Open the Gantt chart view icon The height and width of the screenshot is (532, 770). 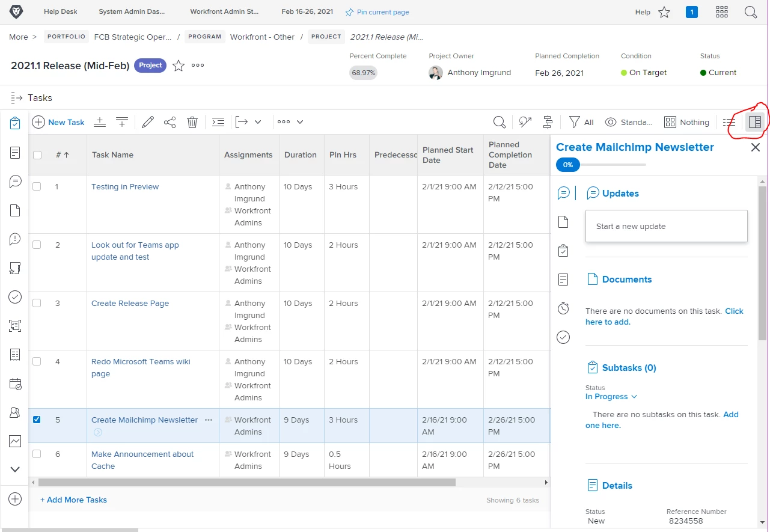548,122
